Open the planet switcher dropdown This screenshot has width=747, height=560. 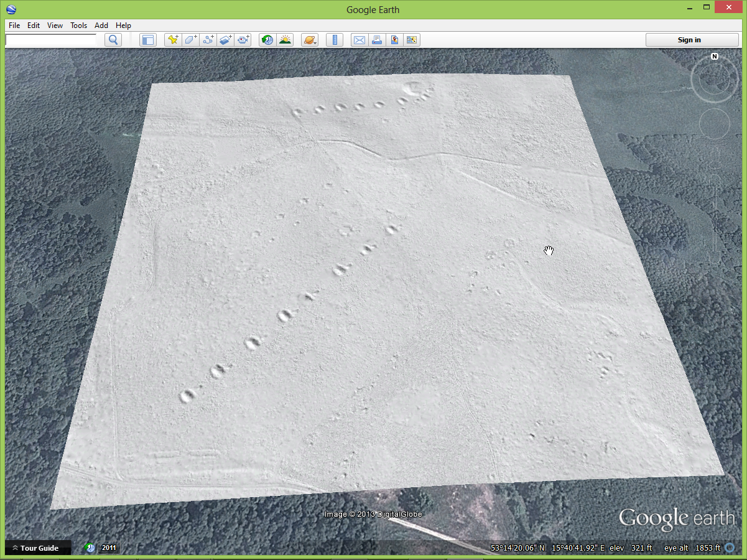(309, 40)
